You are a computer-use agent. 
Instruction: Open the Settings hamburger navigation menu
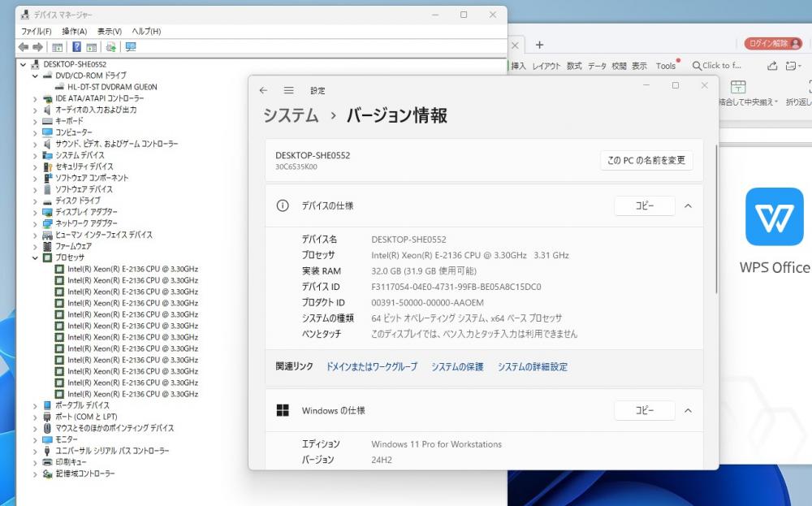[x=288, y=90]
